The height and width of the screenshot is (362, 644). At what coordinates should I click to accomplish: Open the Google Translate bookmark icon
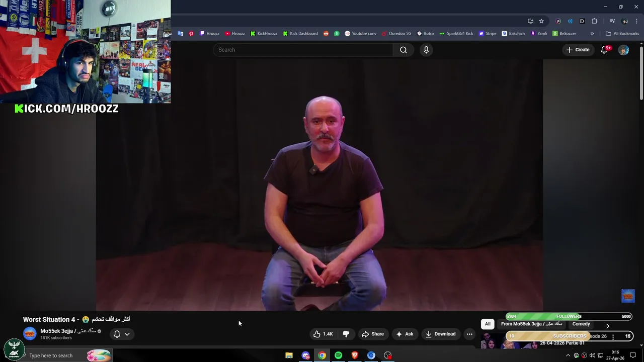click(x=181, y=34)
